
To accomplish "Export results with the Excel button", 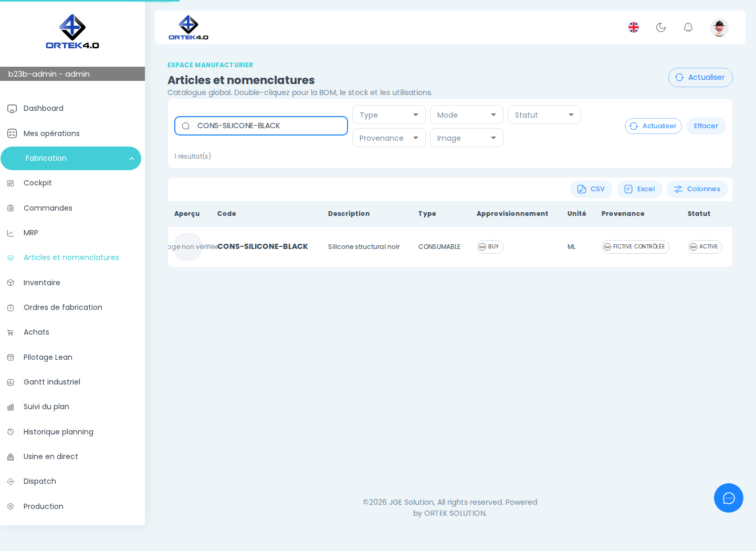I will click(639, 189).
